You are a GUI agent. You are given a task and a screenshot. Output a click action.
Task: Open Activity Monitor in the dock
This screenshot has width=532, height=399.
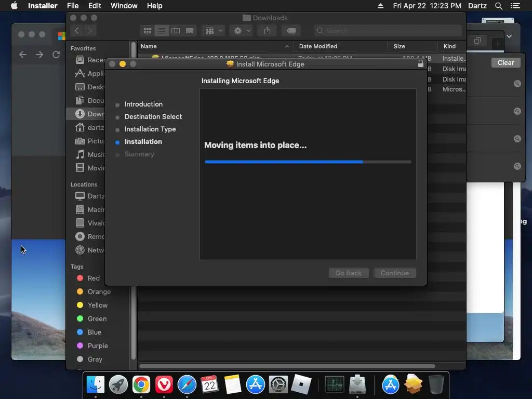tap(334, 384)
